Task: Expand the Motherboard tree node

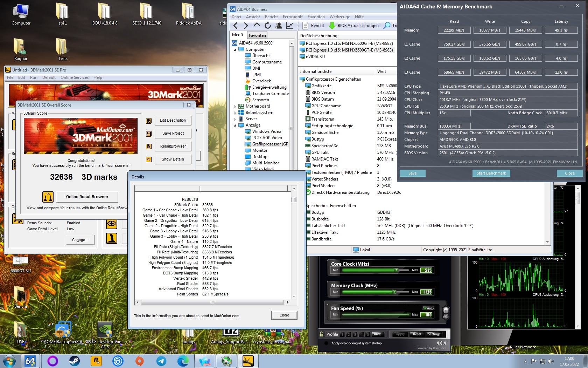Action: point(235,107)
